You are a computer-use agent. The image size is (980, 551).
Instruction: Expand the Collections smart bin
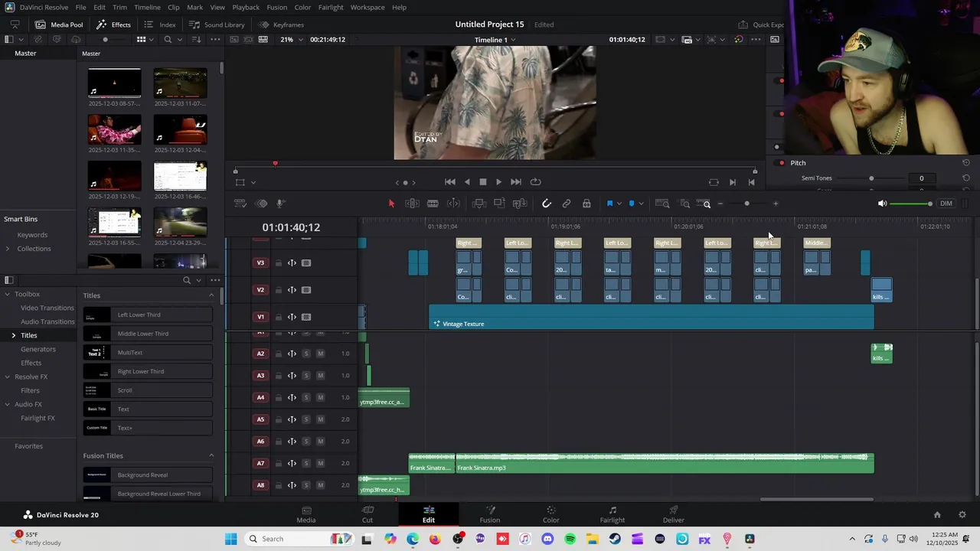[8, 249]
